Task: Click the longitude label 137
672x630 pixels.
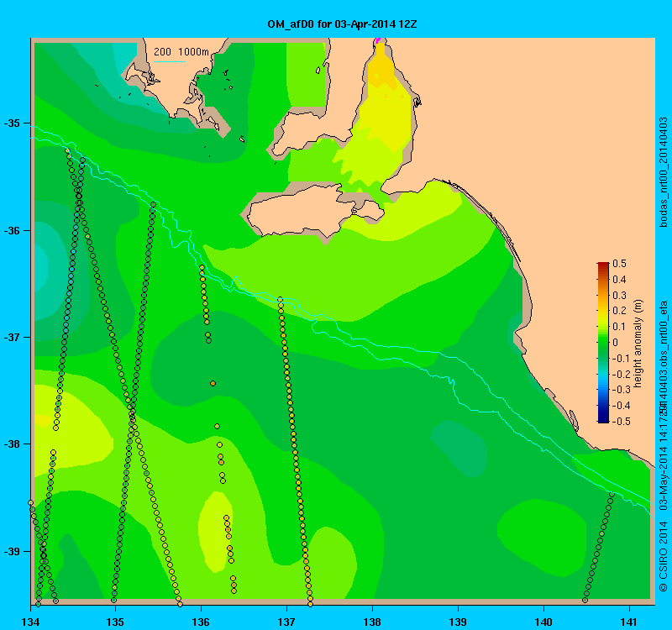Action: click(x=286, y=622)
